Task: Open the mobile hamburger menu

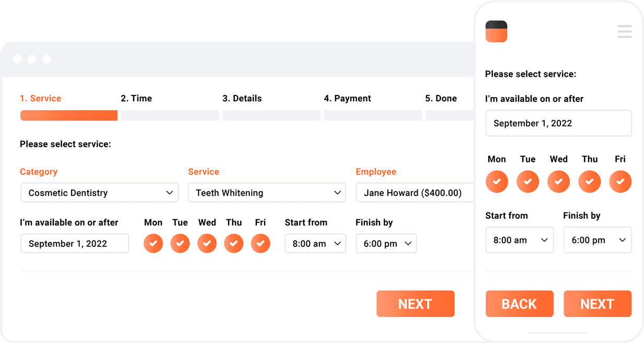Action: pos(624,31)
